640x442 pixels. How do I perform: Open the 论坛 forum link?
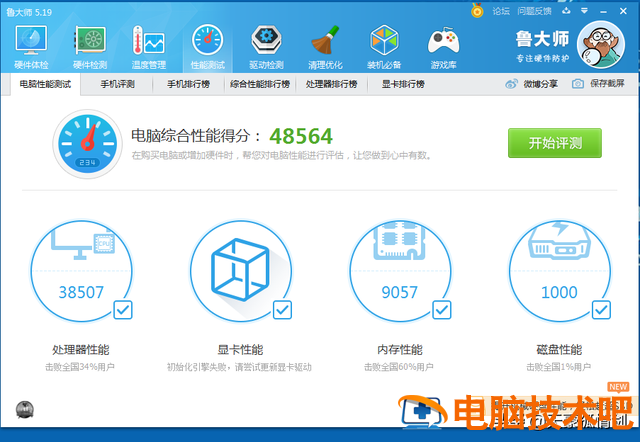[x=501, y=11]
